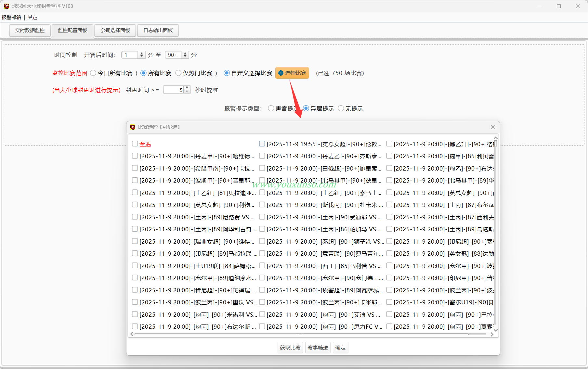Click the 波兰丙 里沃 match entry
Viewport: 588px width, 369px height.
(x=198, y=302)
